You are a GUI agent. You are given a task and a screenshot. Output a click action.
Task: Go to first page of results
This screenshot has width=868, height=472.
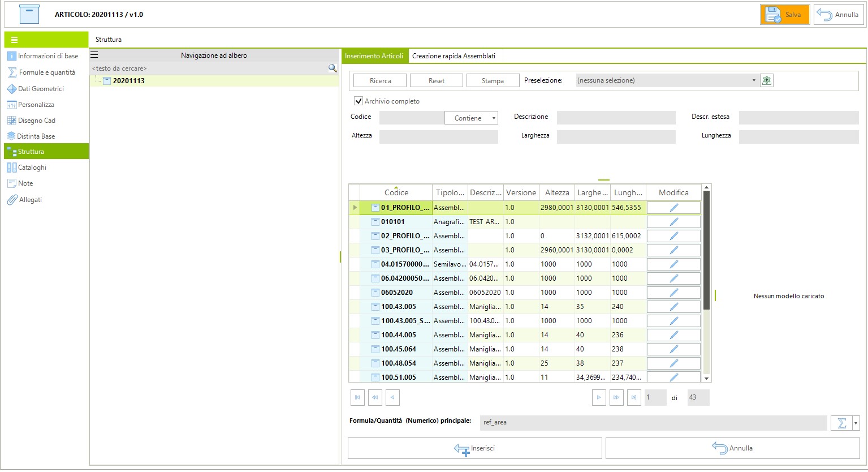click(357, 397)
